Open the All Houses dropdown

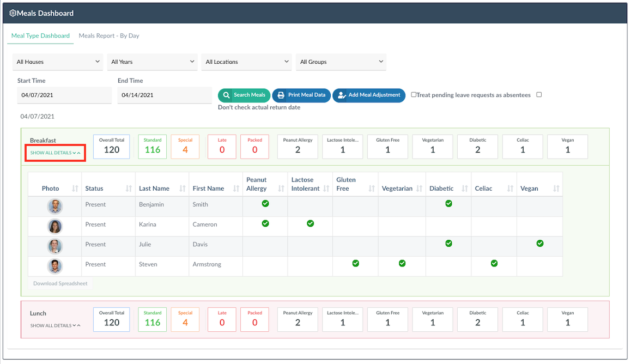pos(57,62)
